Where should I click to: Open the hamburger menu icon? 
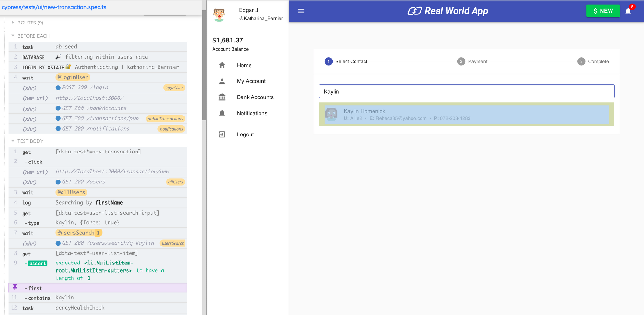pos(301,11)
